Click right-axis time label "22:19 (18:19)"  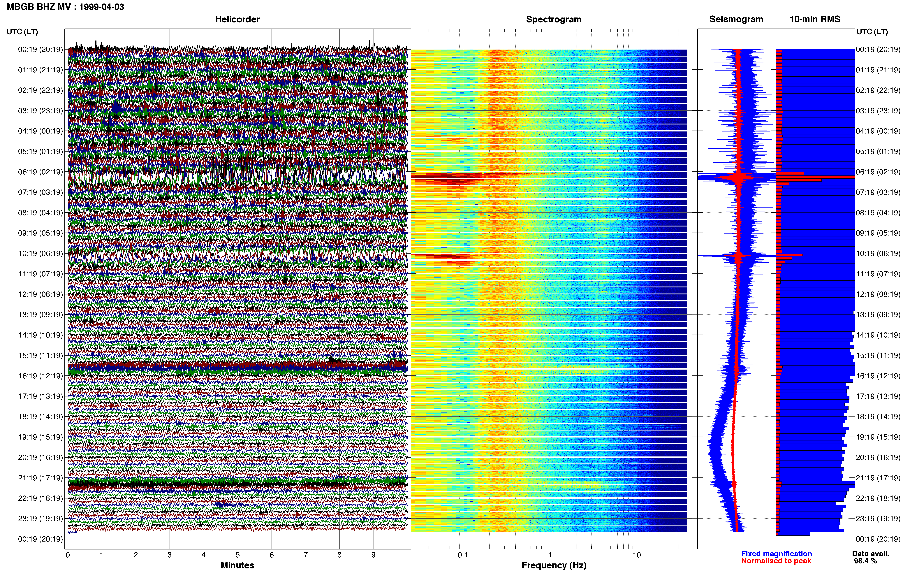click(x=878, y=498)
